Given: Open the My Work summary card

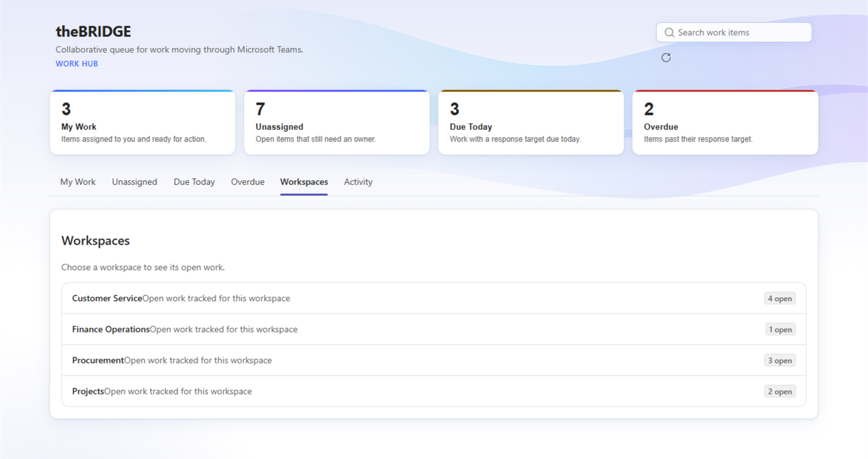Looking at the screenshot, I should point(143,123).
